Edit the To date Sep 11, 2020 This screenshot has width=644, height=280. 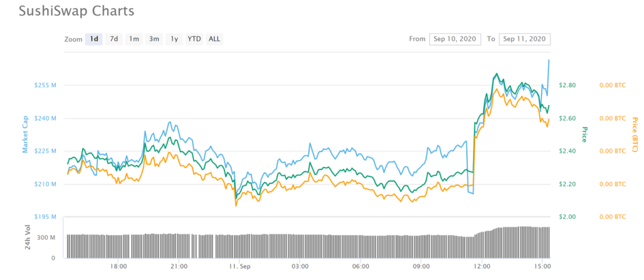pos(524,39)
